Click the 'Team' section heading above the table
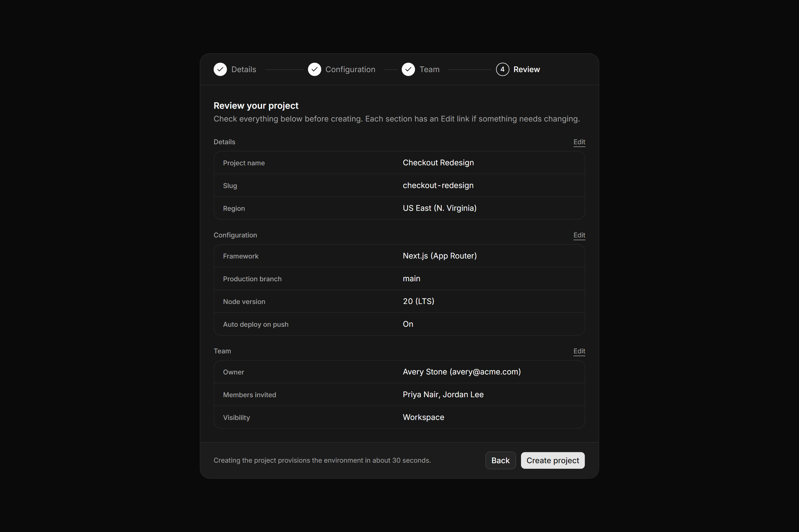This screenshot has height=532, width=799. [222, 351]
